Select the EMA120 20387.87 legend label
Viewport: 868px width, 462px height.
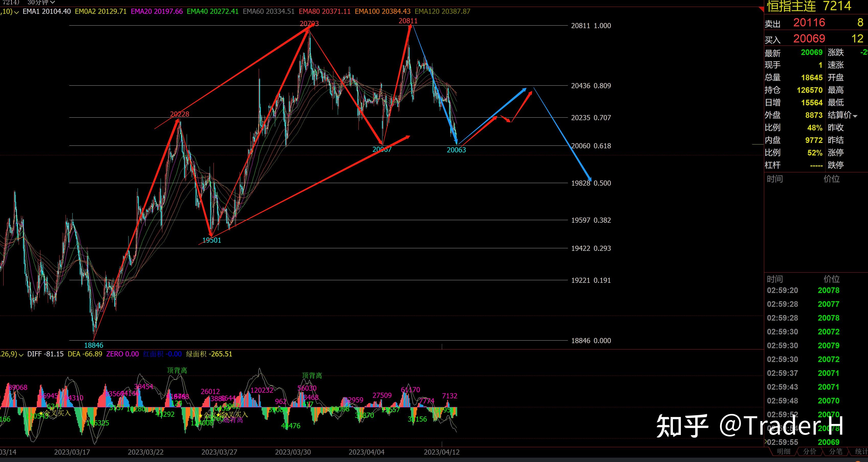[x=442, y=12]
